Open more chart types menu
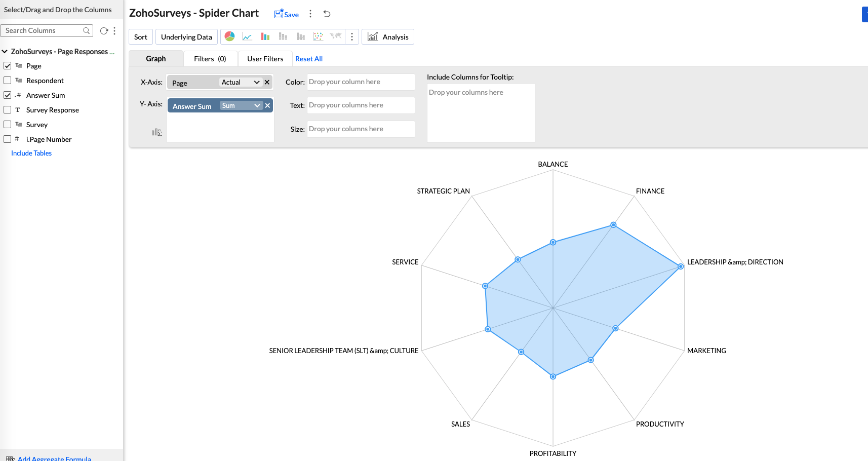The image size is (868, 461). tap(352, 36)
